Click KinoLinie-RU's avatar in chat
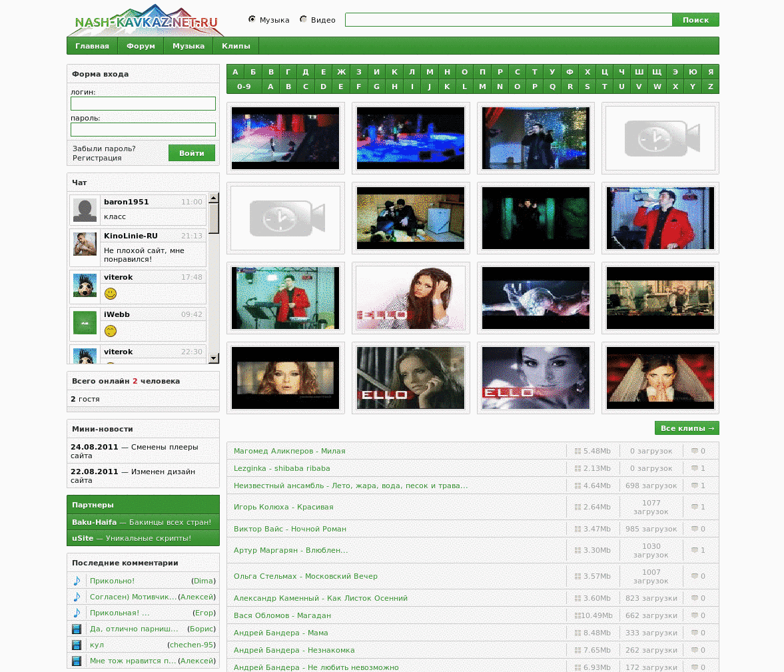Image resolution: width=784 pixels, height=672 pixels. click(x=85, y=244)
